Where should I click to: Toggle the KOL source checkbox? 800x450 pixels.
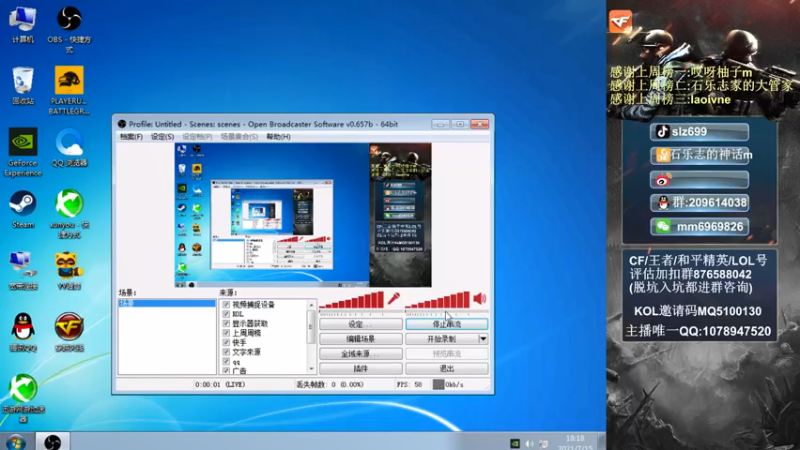click(226, 314)
